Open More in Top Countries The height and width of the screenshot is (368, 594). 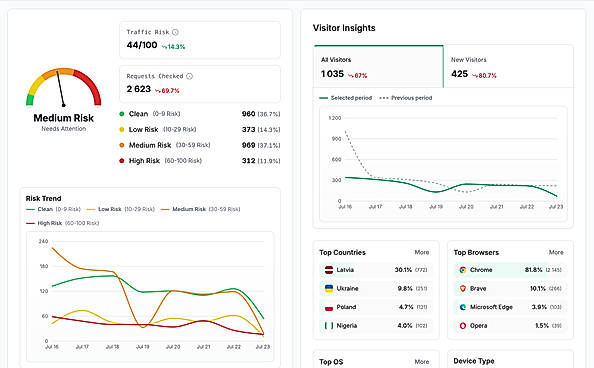[x=422, y=252]
